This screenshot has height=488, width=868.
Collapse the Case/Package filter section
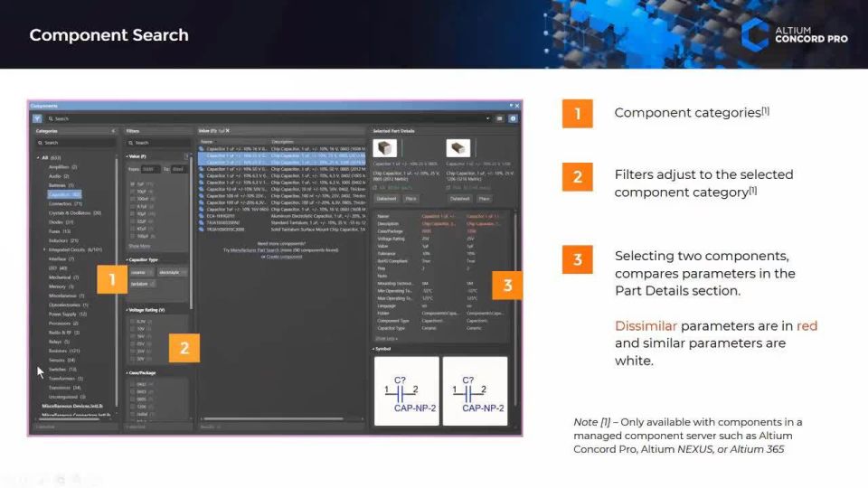coord(127,373)
